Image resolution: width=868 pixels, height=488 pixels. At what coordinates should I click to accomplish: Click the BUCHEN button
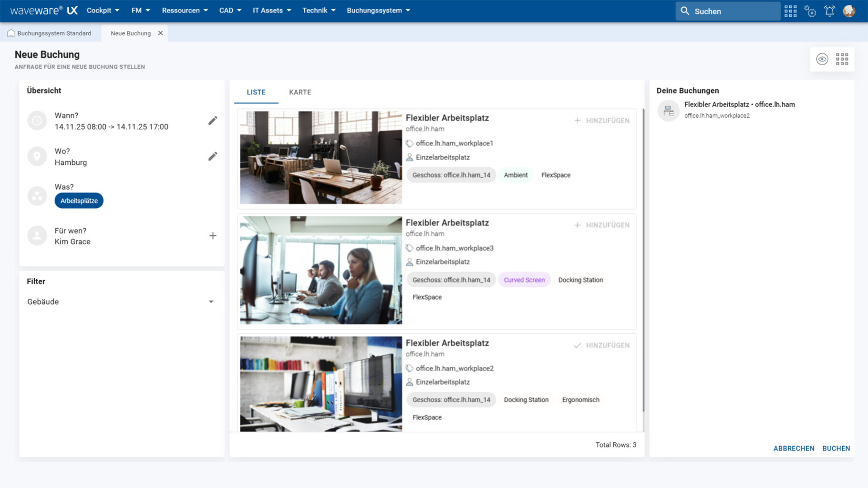tap(836, 448)
